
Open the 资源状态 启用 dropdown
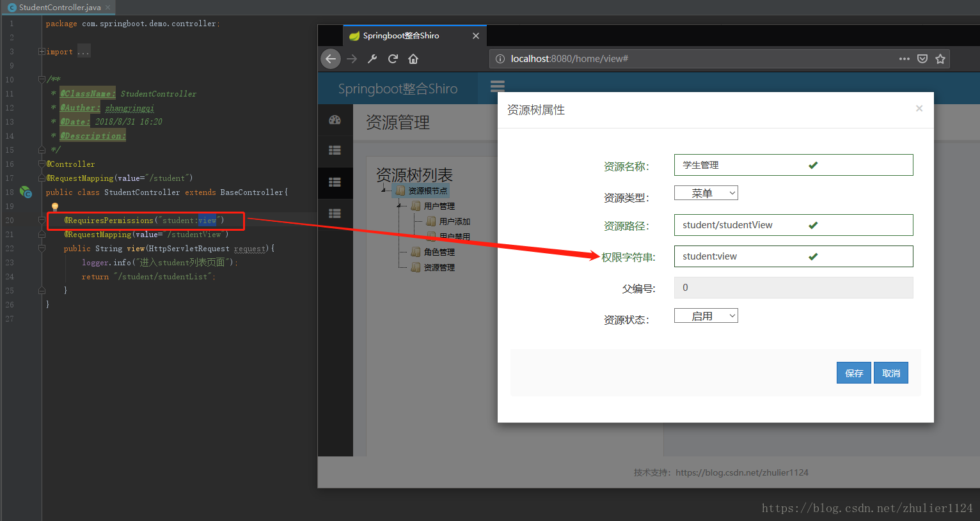pyautogui.click(x=706, y=316)
